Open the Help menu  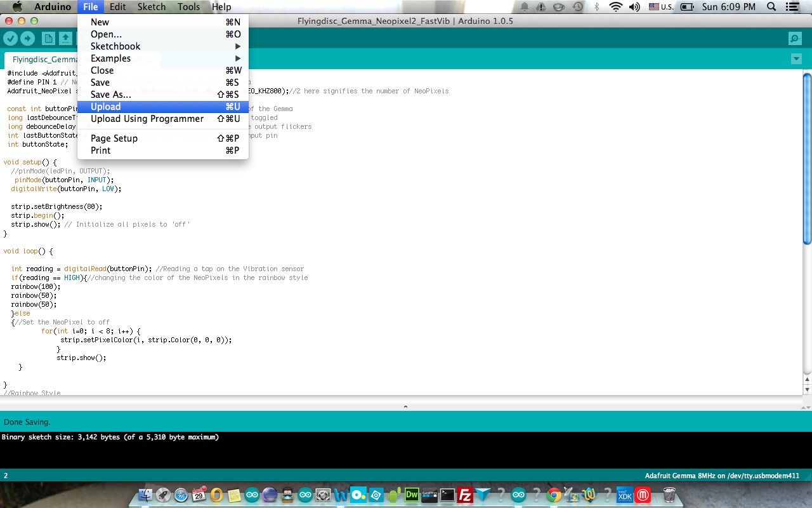click(x=221, y=7)
